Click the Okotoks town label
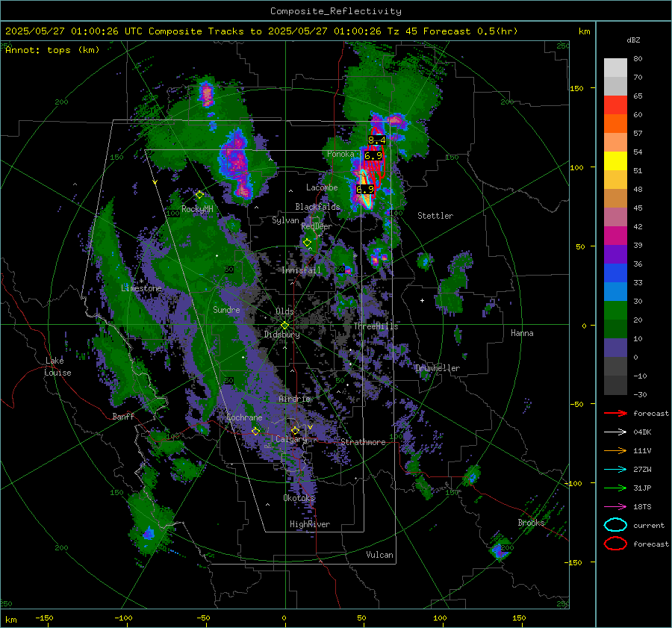The height and width of the screenshot is (628, 672). tap(299, 498)
